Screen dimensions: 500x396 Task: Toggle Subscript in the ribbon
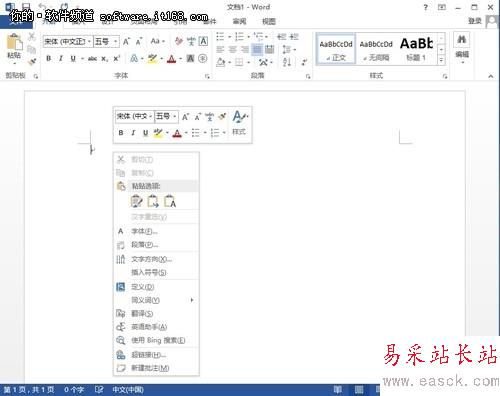coord(105,59)
